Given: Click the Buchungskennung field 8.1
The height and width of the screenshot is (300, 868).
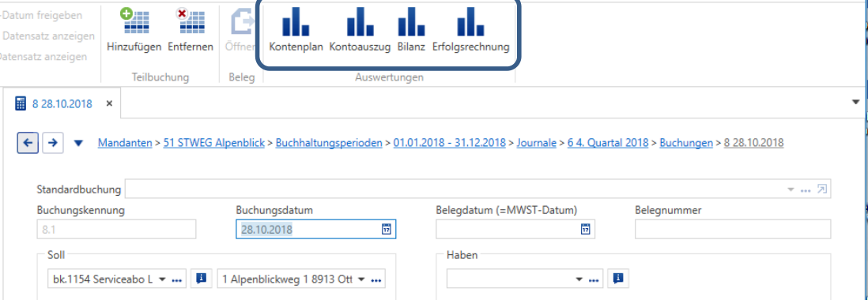Looking at the screenshot, I should click(x=116, y=229).
